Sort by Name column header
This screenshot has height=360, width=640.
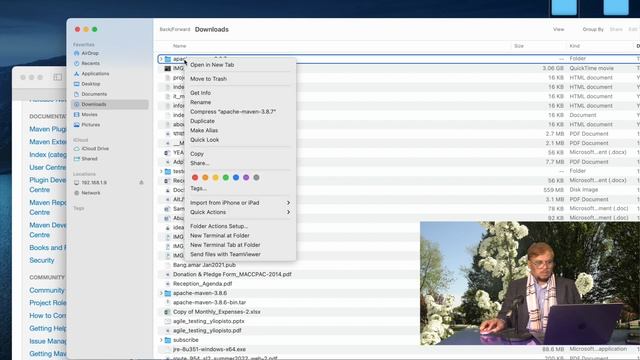coord(180,46)
